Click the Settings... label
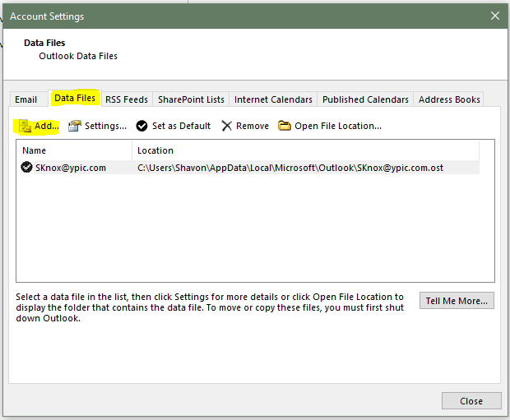The image size is (510, 420). 105,126
